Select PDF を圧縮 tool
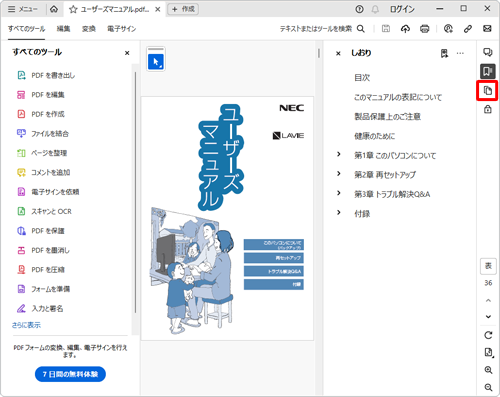 (x=41, y=269)
